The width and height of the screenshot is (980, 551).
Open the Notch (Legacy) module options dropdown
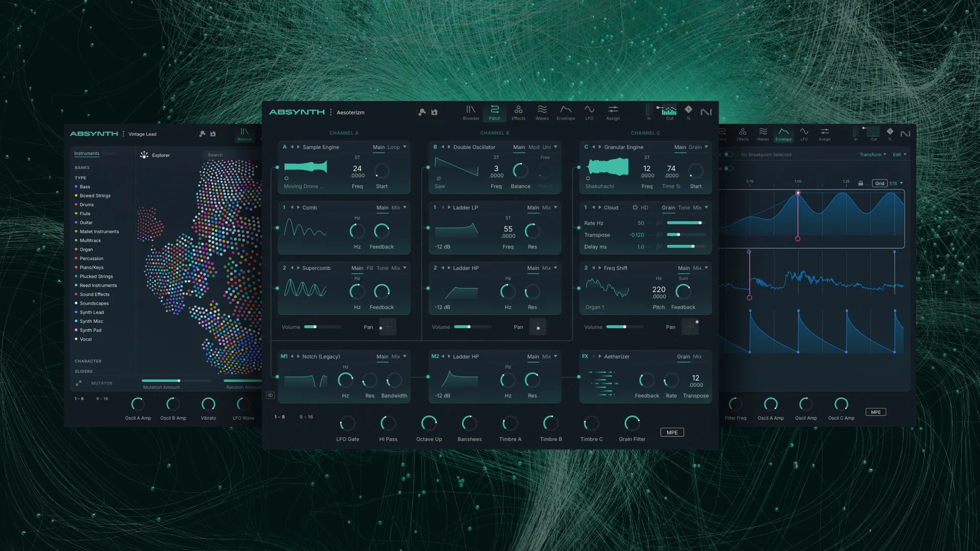click(405, 357)
